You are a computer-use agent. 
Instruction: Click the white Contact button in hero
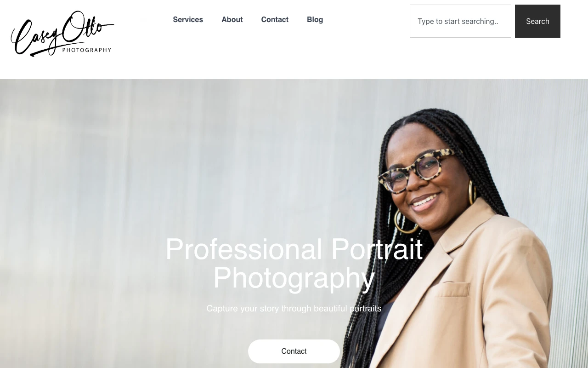[294, 351]
